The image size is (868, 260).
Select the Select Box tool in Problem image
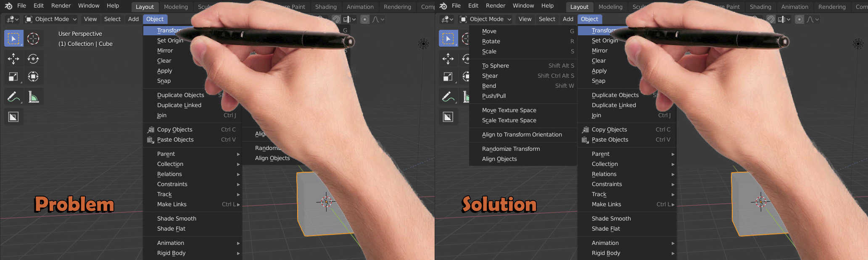tap(13, 39)
